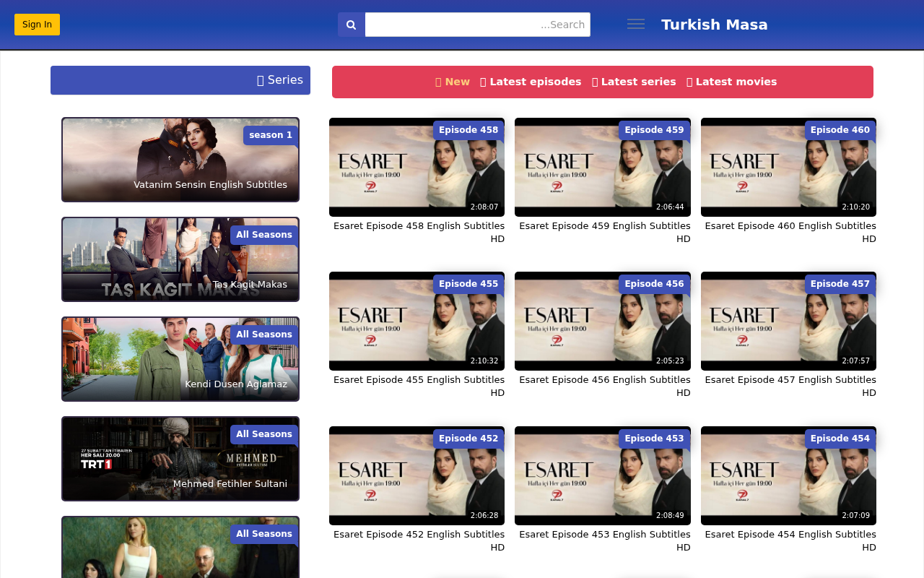The width and height of the screenshot is (924, 578).
Task: Switch to Latest episodes tab
Action: [x=531, y=82]
